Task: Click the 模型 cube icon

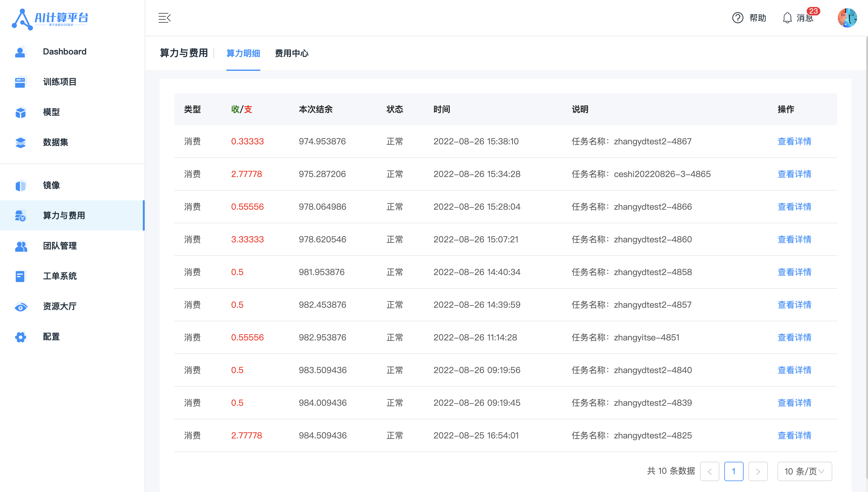Action: pos(20,112)
